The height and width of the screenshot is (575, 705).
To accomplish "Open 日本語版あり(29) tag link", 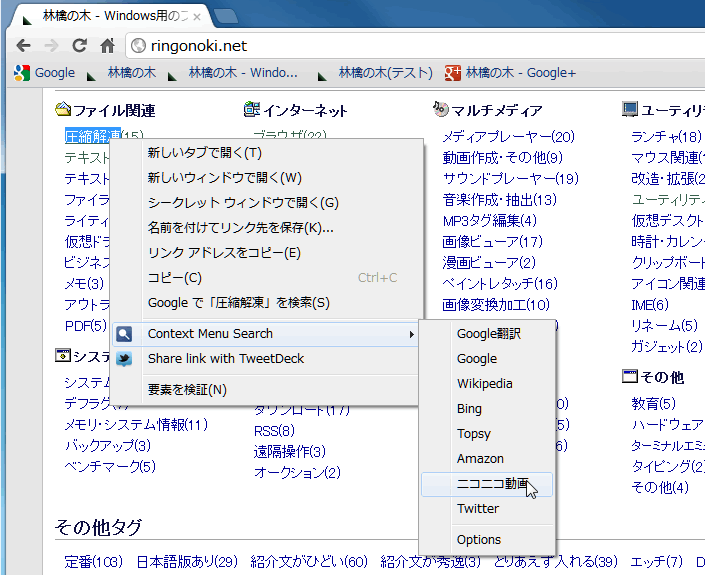I will pos(187,562).
